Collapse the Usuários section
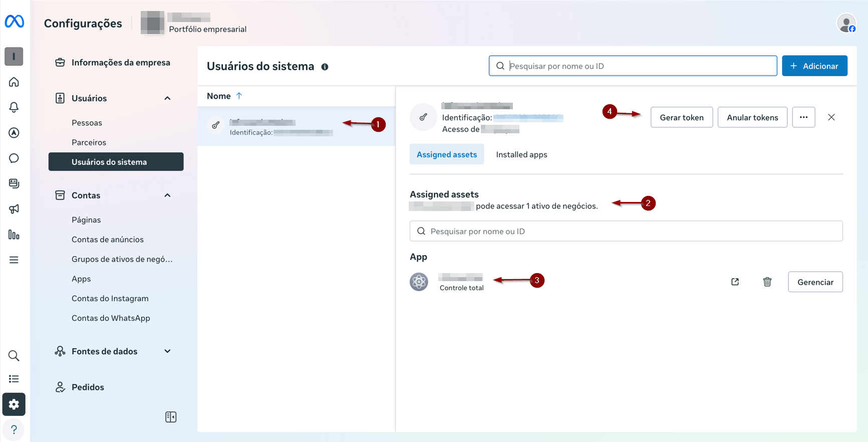The width and height of the screenshot is (868, 442). [x=167, y=98]
